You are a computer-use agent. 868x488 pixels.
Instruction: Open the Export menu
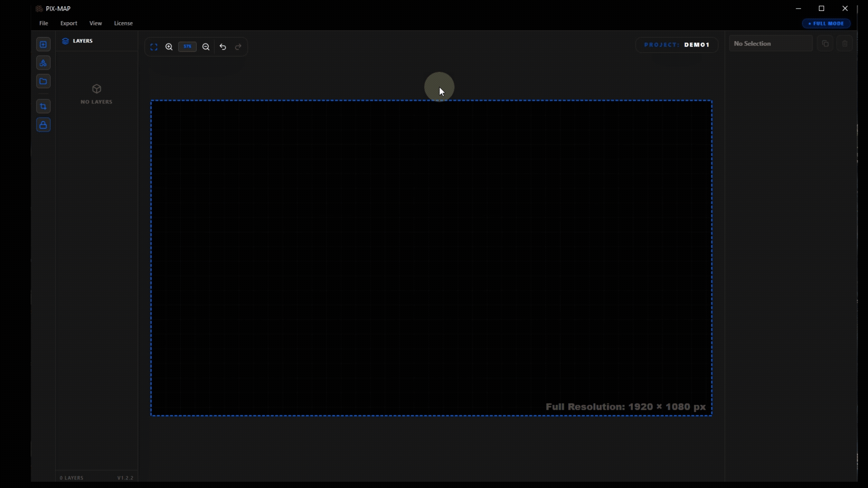point(69,23)
